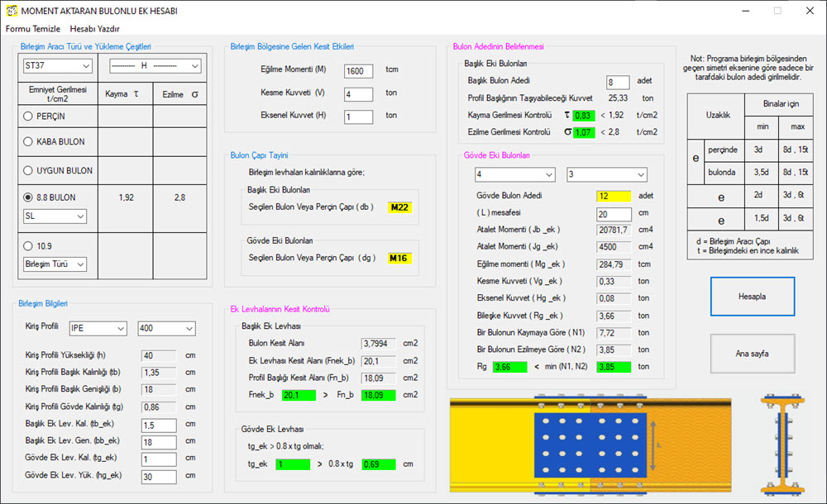Click the (L) mesafesi input field

coord(614,214)
